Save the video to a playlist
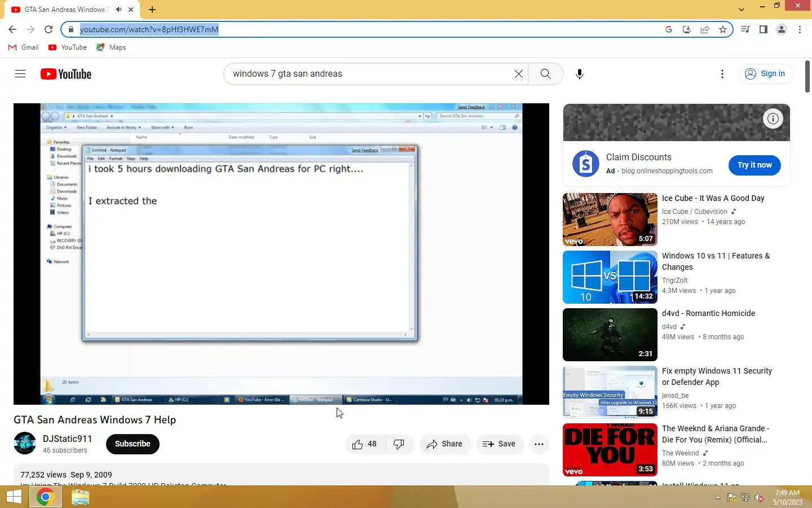This screenshot has width=812, height=508. coord(500,444)
